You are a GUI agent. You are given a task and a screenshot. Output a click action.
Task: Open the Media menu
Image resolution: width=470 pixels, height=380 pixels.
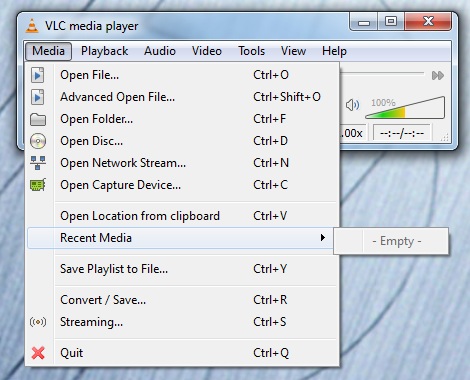pos(48,51)
